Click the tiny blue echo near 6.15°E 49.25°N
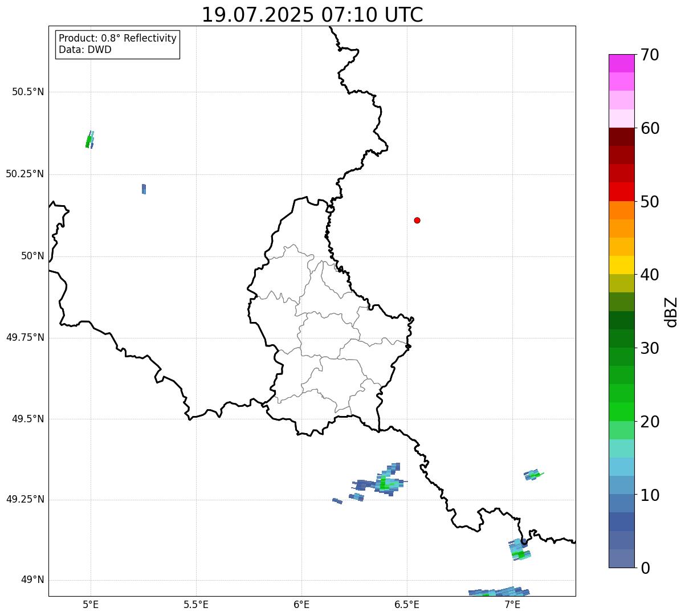Viewport: 685px width, 616px height. tap(337, 501)
